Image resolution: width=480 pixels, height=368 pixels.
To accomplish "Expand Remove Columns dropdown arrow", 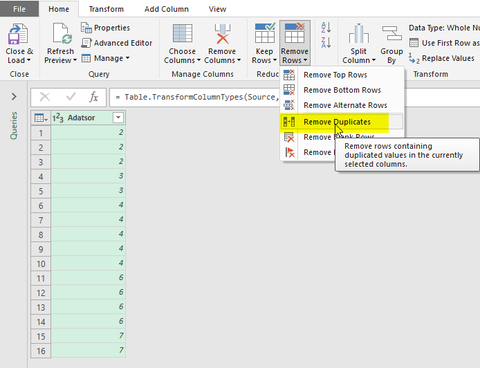I will click(239, 60).
